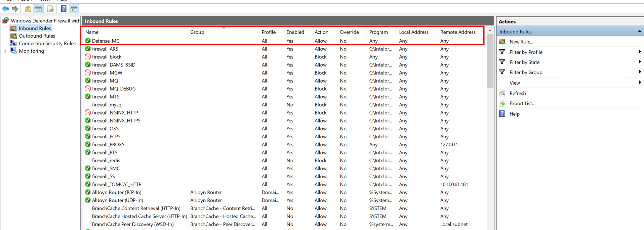644x230 pixels.
Task: Collapse the Inbound Rules actions section
Action: click(x=639, y=32)
